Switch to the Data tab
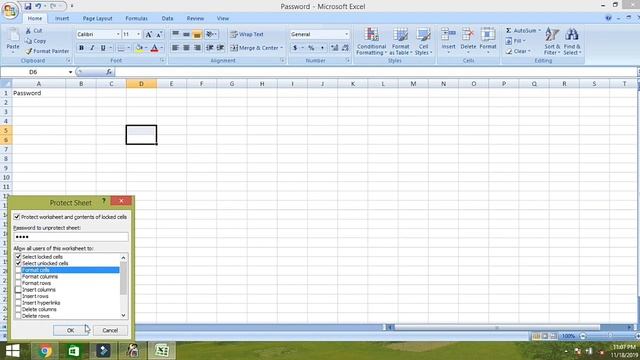Screen dimensions: 640x360 click(x=167, y=18)
